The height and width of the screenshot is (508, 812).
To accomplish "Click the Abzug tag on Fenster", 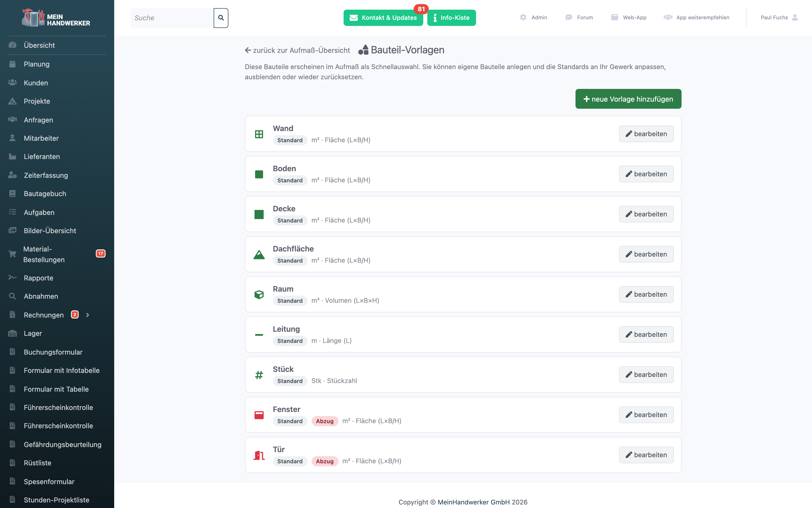I will point(325,421).
